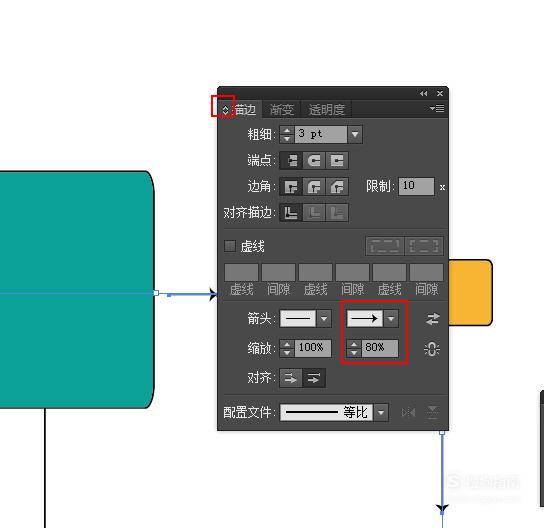
Task: Click the 80% end arrow scale field
Action: [380, 348]
